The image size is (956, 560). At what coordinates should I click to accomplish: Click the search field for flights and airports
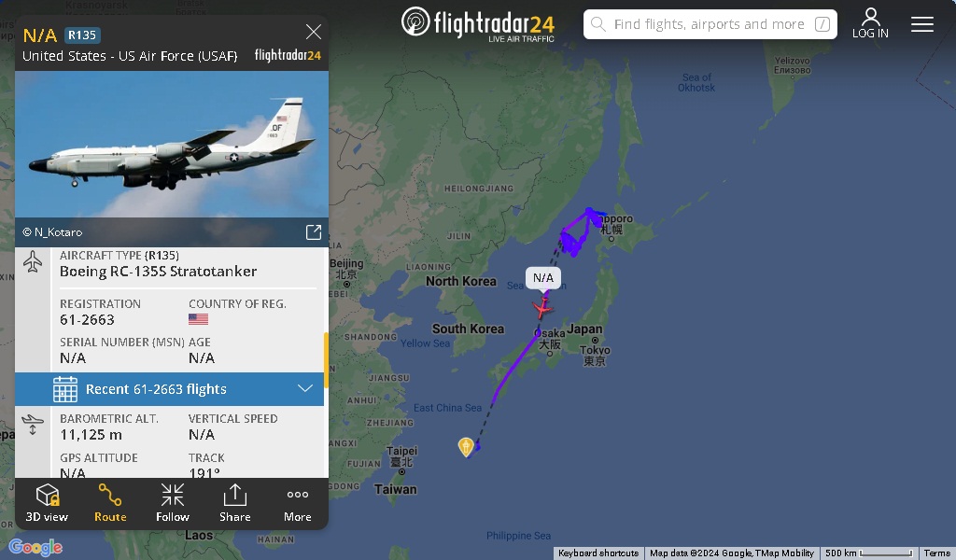(710, 24)
